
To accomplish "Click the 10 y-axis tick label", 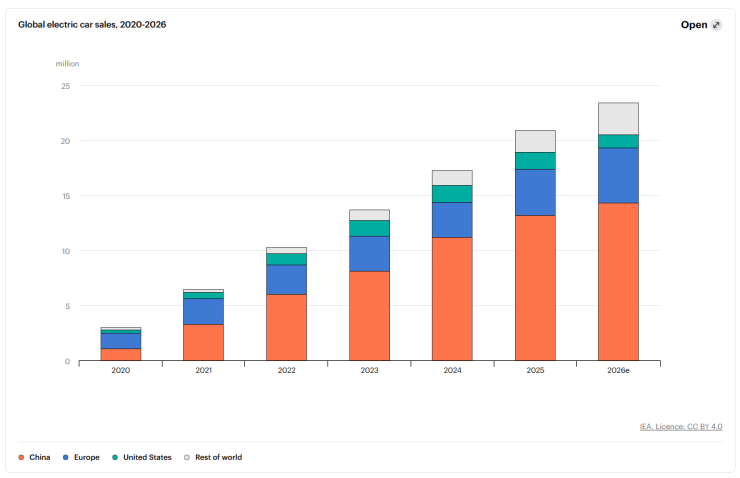I will point(66,251).
